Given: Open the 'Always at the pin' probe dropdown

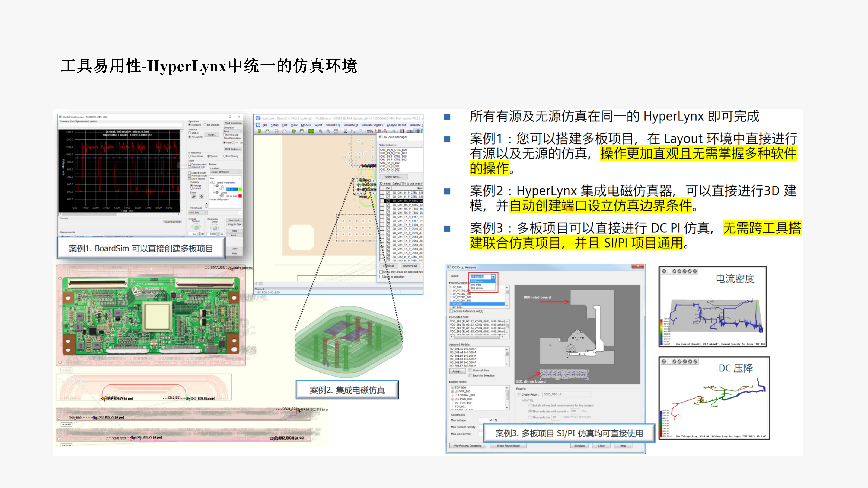Looking at the screenshot, I should 226,172.
